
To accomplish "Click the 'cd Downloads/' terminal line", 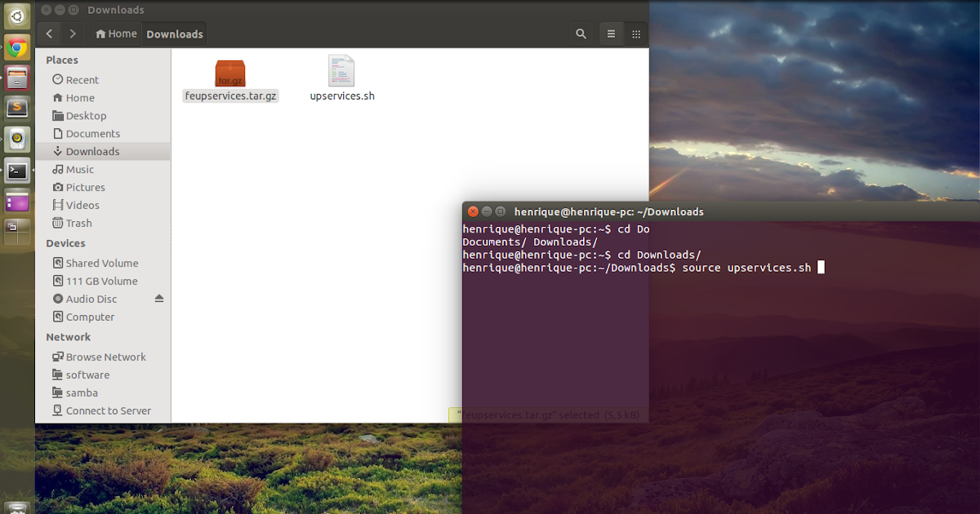I will tap(581, 255).
